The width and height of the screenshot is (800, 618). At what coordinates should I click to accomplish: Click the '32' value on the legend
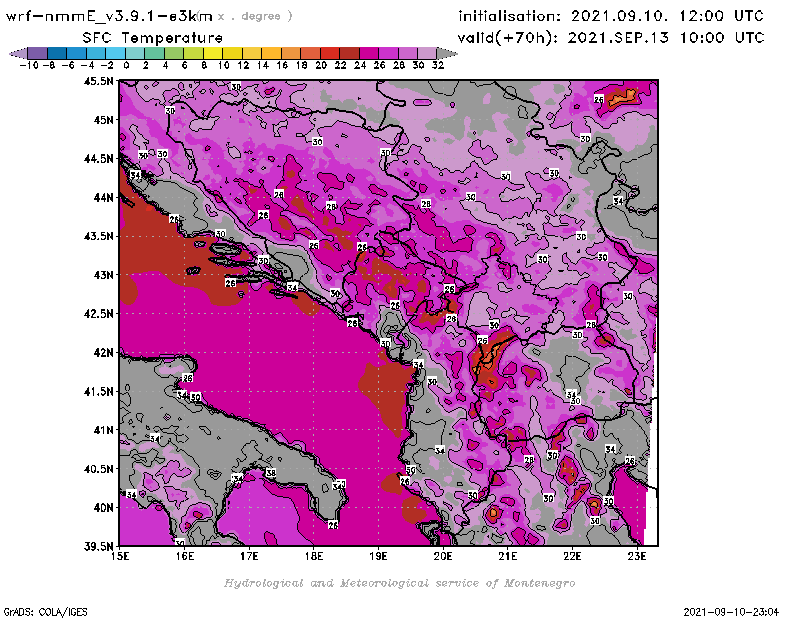[438, 65]
